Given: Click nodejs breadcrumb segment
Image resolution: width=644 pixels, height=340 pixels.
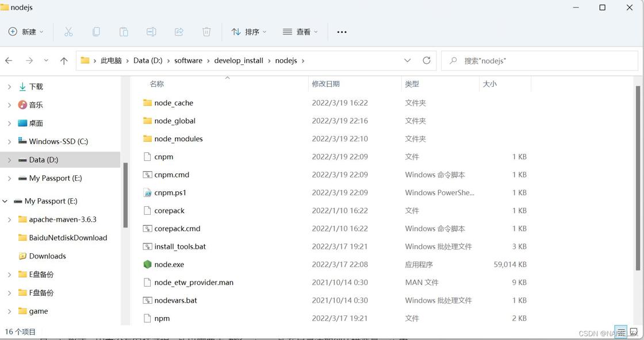Looking at the screenshot, I should pos(286,61).
